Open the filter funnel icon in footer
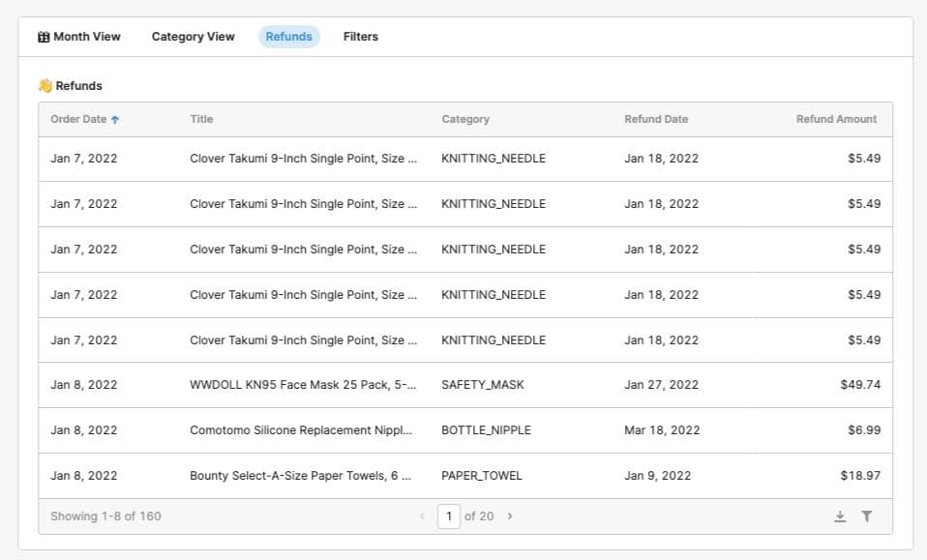This screenshot has width=927, height=560. coord(867,516)
